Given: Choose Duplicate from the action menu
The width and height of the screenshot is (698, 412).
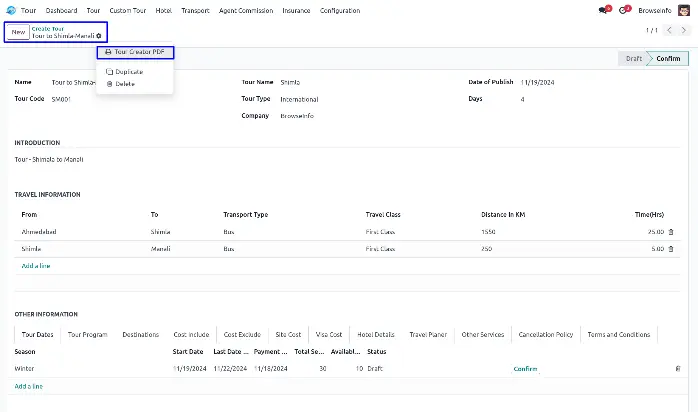Looking at the screenshot, I should tap(129, 72).
